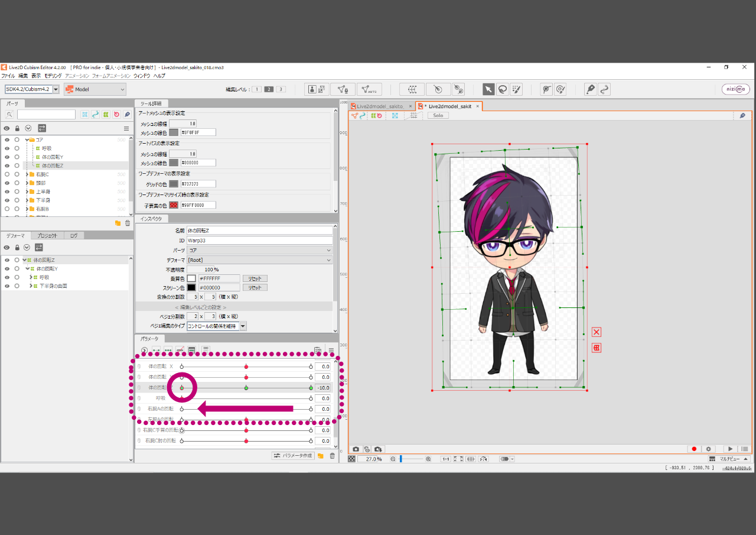Start recording with the red record button
Viewport: 756px width, 535px height.
[695, 449]
